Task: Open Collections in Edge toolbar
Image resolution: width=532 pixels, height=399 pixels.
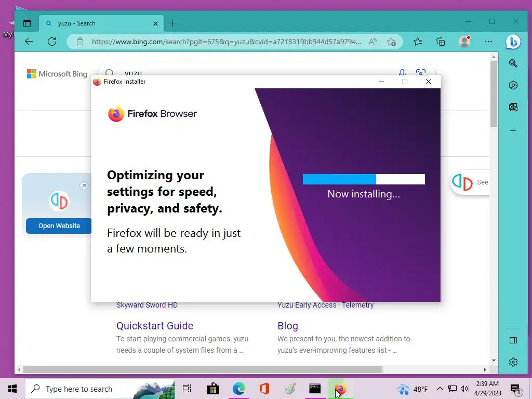Action: coord(441,42)
